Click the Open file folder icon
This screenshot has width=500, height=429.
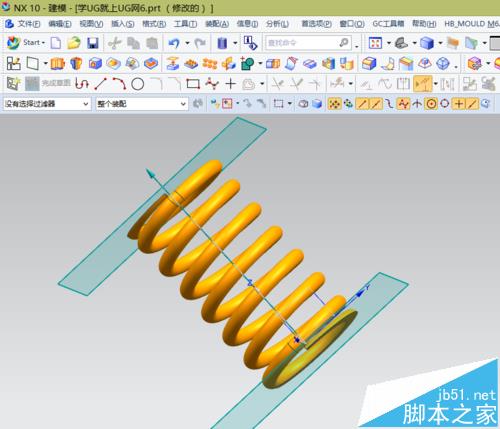click(74, 43)
